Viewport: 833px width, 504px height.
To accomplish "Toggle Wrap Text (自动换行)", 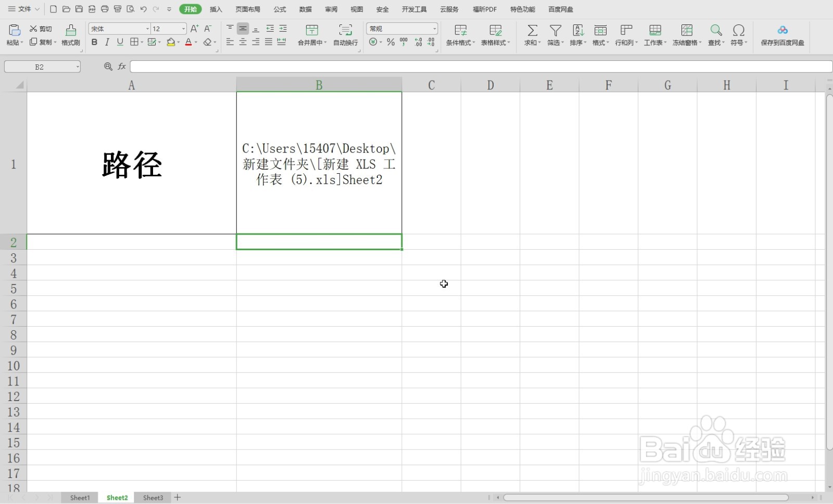I will [x=346, y=35].
